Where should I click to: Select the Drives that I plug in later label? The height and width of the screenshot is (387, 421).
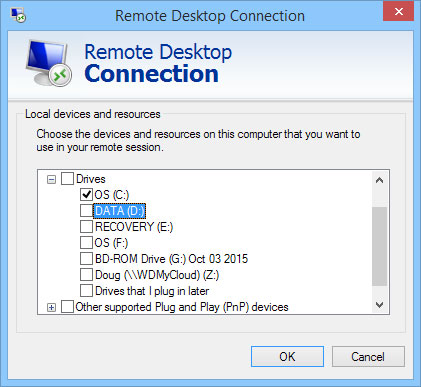click(152, 291)
